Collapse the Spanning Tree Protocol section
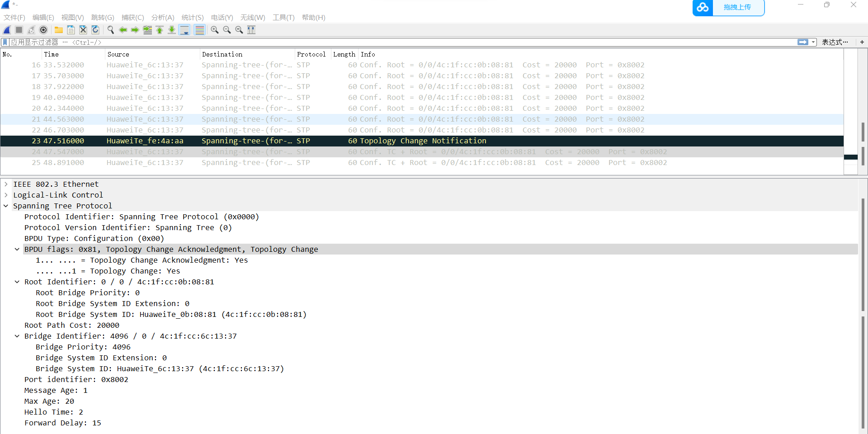This screenshot has height=434, width=868. (x=6, y=206)
